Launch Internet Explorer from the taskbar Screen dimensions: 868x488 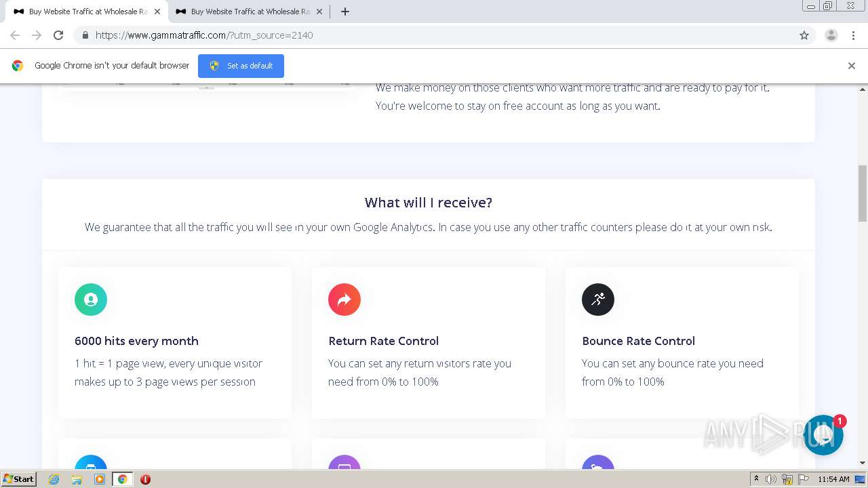pyautogui.click(x=54, y=479)
